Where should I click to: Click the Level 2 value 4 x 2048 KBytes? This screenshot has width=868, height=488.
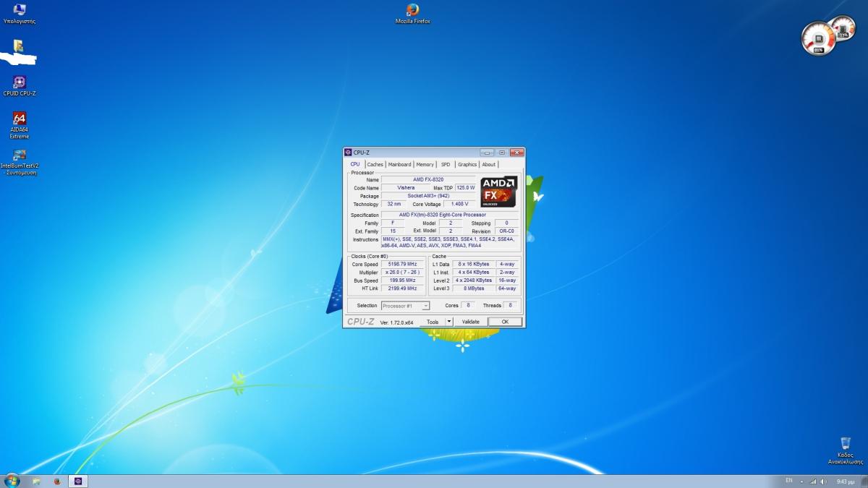pos(474,281)
